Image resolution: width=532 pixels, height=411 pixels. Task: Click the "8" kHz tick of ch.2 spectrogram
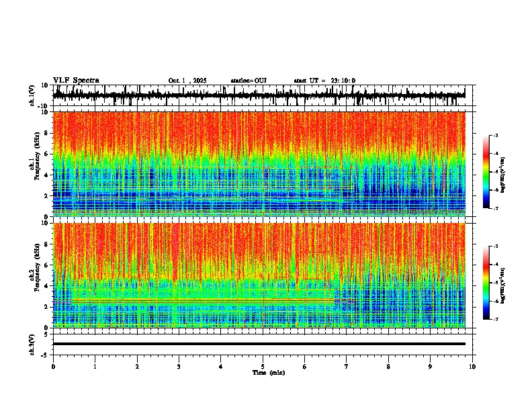pos(47,244)
